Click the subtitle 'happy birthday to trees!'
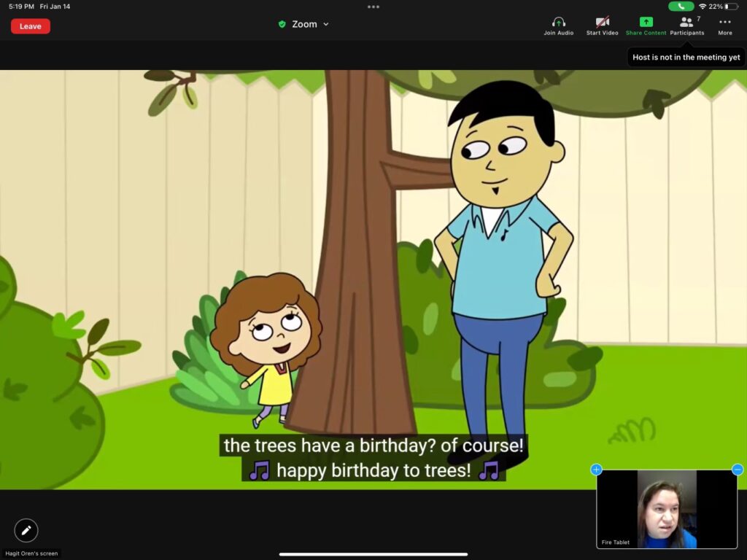The height and width of the screenshot is (560, 747). [x=373, y=470]
